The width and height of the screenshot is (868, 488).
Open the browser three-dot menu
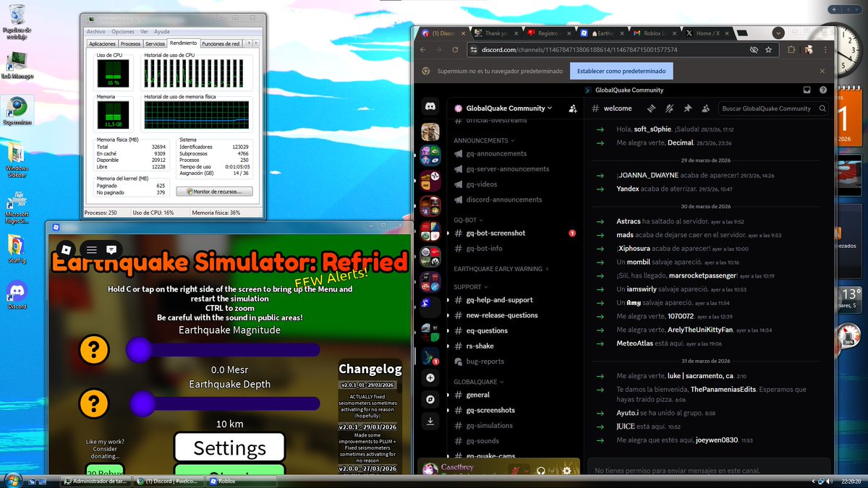[x=825, y=50]
